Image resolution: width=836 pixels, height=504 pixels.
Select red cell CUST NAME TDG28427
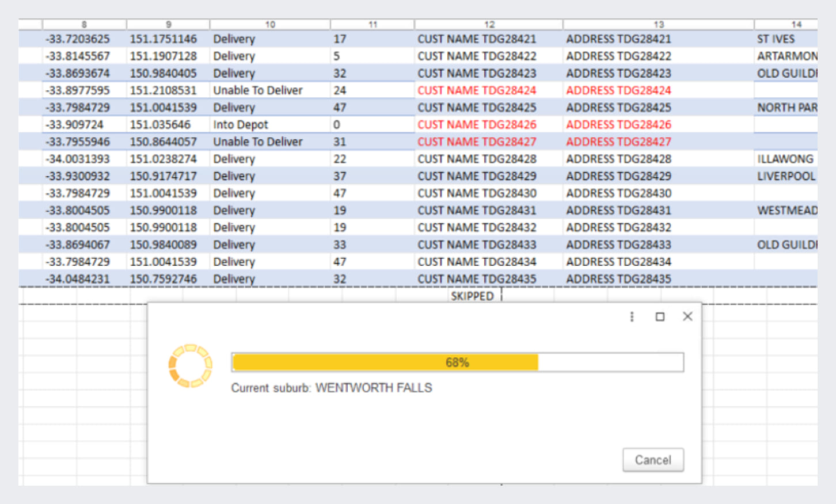pyautogui.click(x=477, y=142)
